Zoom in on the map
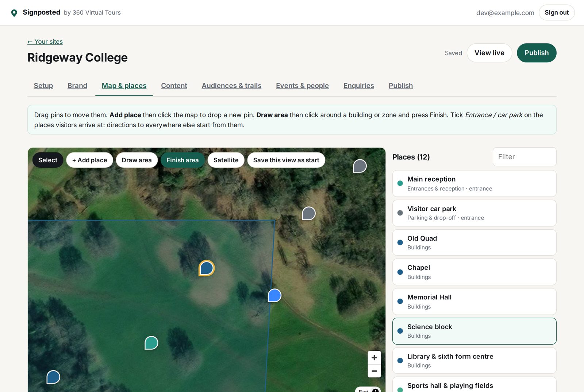Screen dimensions: 584x392 click(374, 358)
